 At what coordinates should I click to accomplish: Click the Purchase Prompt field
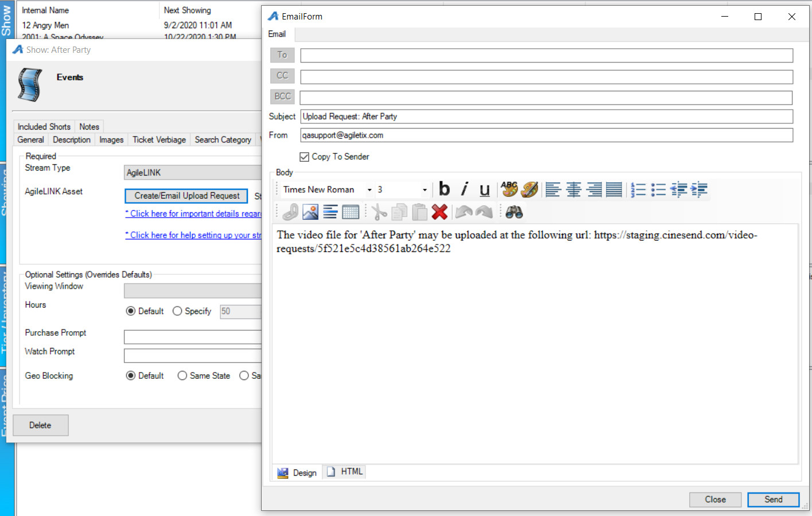(193, 337)
